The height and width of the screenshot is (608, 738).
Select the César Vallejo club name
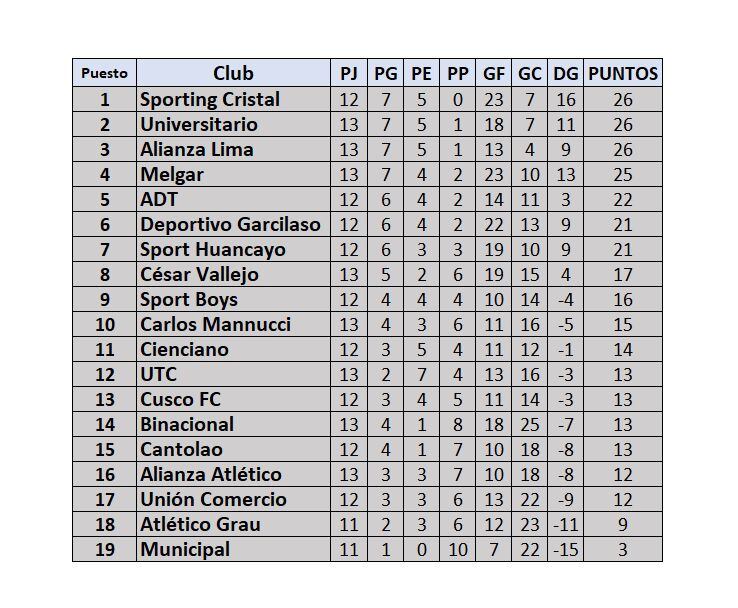pos(200,274)
